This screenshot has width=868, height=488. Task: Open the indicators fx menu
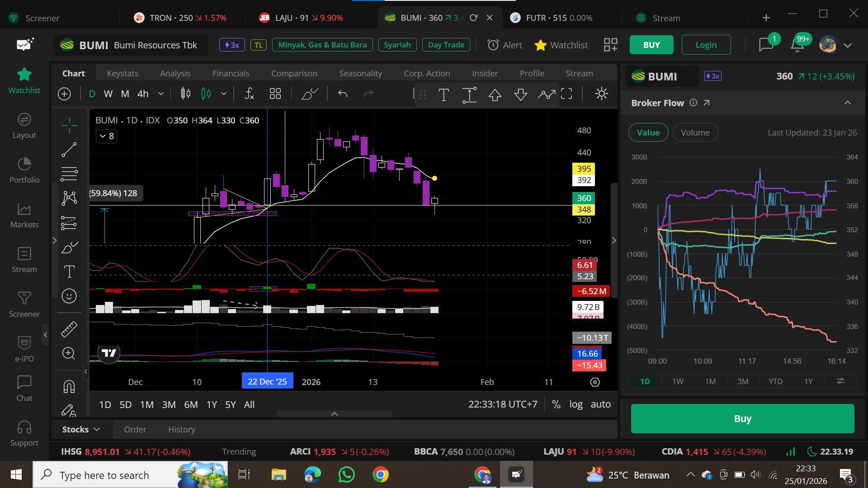(249, 94)
